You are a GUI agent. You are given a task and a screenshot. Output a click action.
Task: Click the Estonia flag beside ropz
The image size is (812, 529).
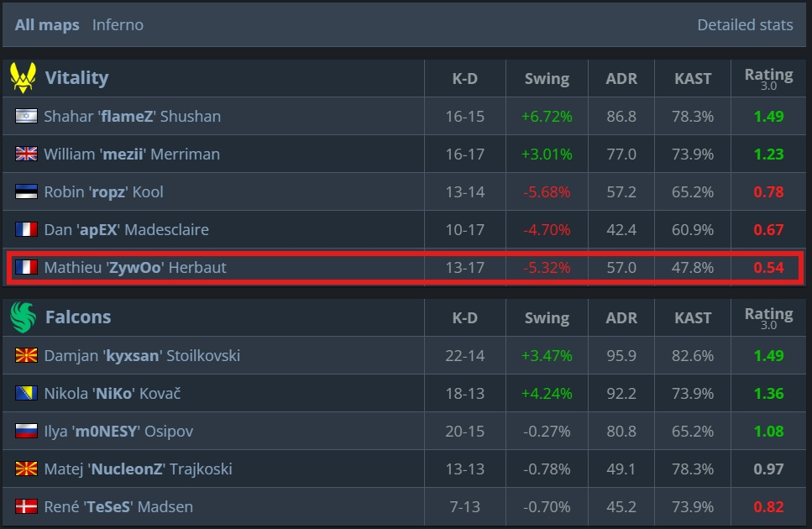coord(26,192)
